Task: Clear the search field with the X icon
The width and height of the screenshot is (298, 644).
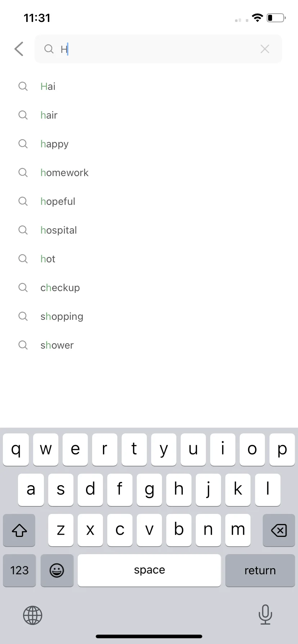Action: click(265, 49)
